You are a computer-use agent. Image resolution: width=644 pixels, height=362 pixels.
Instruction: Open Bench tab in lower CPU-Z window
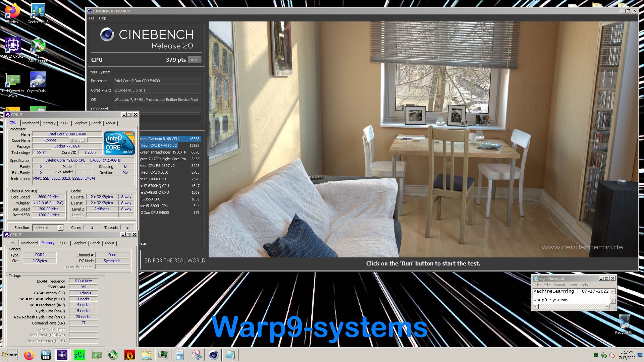95,243
